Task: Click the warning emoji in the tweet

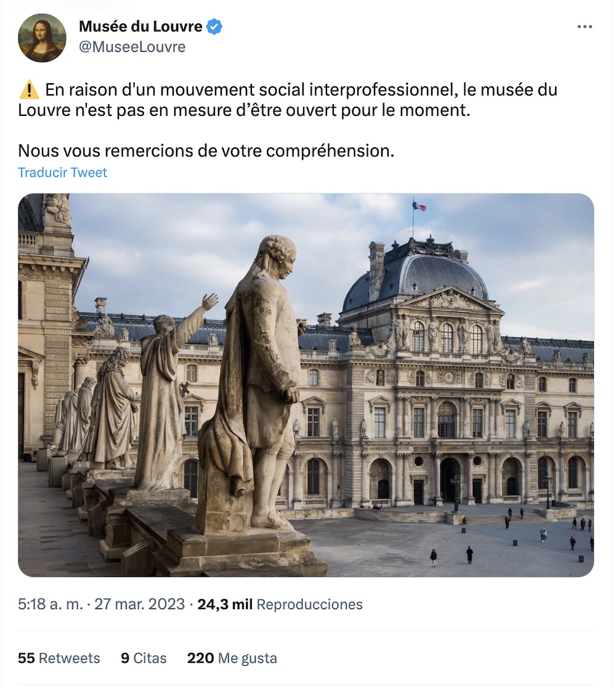Action: click(30, 89)
